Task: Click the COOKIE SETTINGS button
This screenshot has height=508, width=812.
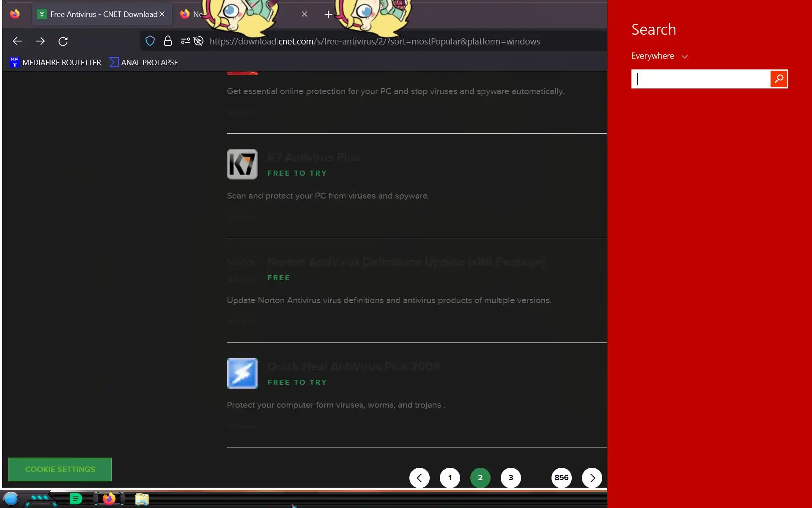Action: tap(60, 469)
